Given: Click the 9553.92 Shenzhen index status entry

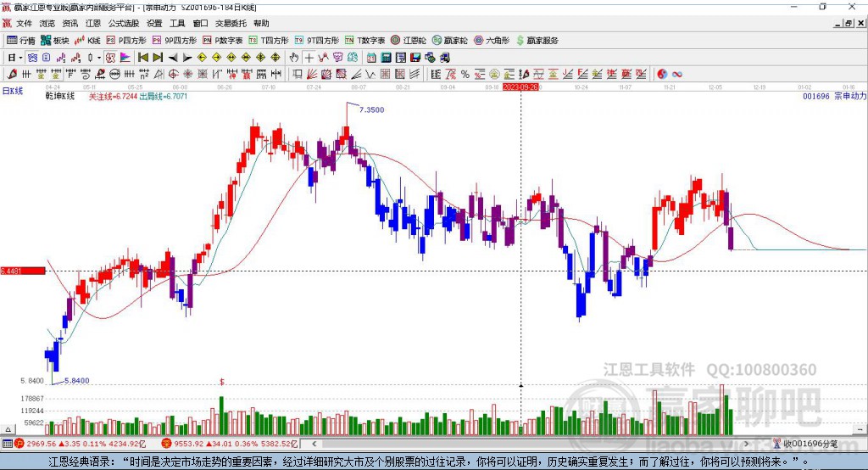Looking at the screenshot, I should pos(230,444).
